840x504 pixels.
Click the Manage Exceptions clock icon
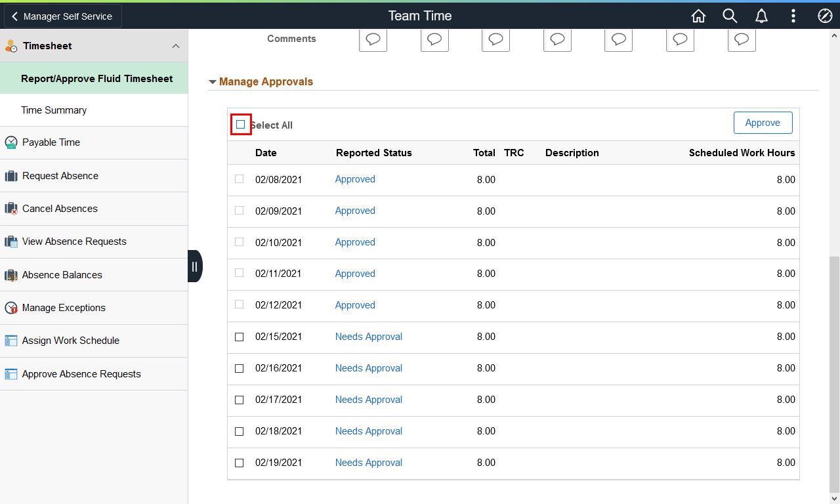click(x=11, y=308)
